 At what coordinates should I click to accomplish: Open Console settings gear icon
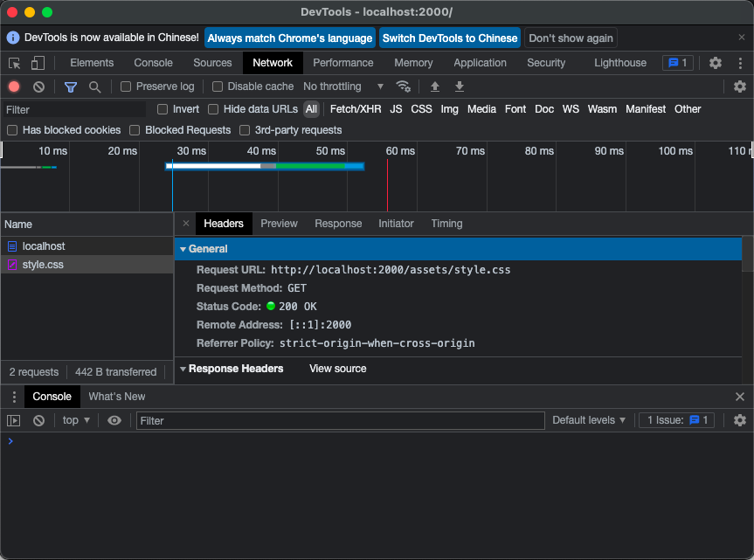point(739,420)
